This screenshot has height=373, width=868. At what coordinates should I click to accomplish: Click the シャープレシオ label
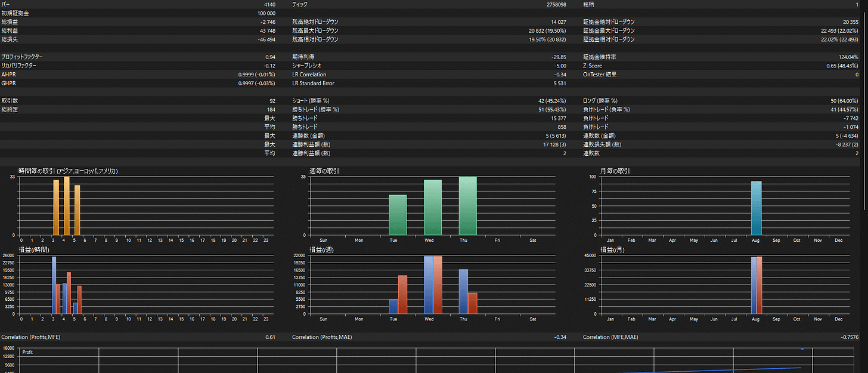click(x=308, y=66)
